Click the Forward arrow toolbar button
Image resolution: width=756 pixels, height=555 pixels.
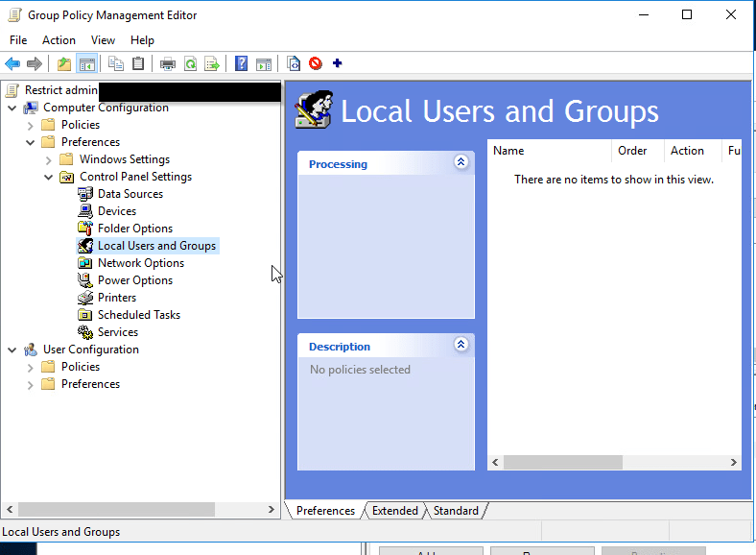click(x=35, y=63)
